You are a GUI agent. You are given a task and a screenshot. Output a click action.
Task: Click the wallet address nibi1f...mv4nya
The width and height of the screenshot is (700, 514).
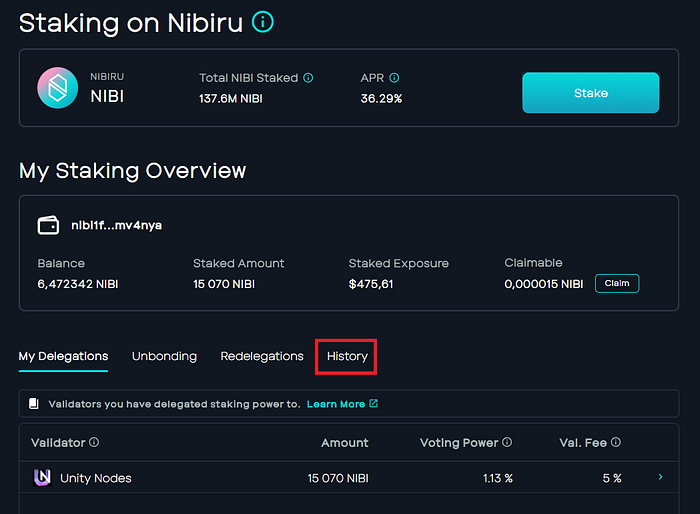click(117, 225)
